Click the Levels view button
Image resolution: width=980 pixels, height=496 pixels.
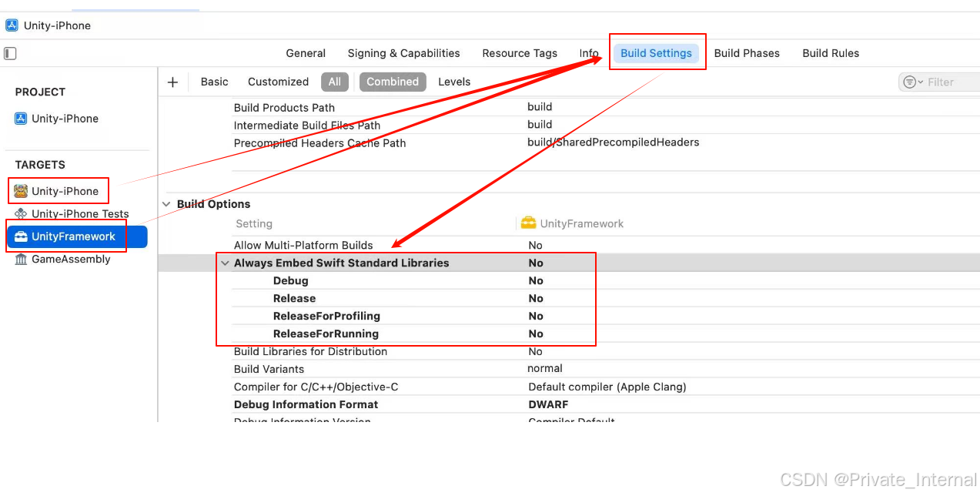tap(454, 82)
